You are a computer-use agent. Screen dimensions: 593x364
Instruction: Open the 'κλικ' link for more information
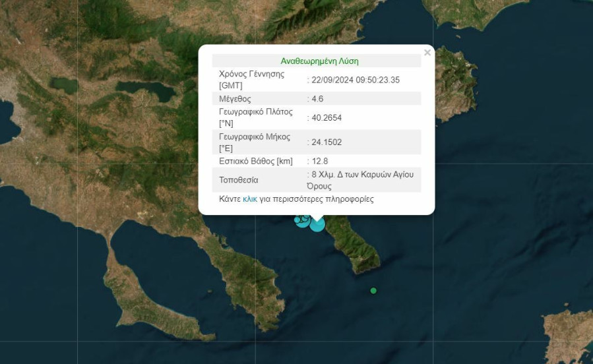(249, 199)
